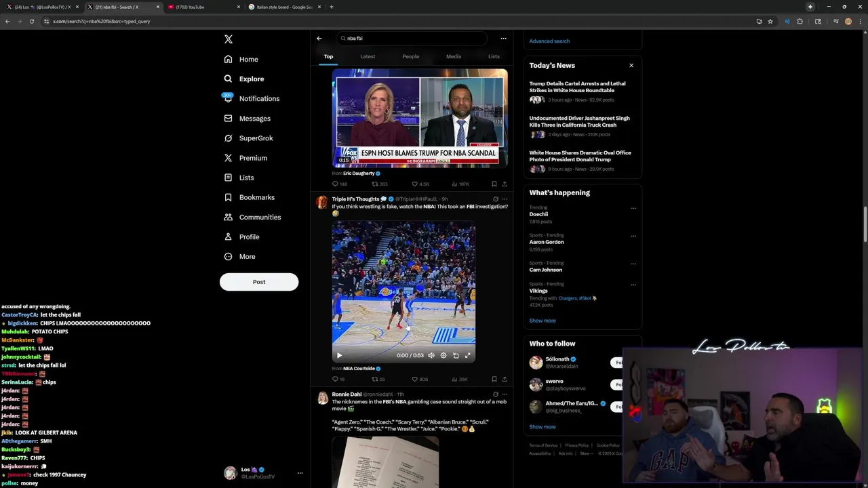Click the back arrow beside the search box
Image resolution: width=868 pixels, height=488 pixels.
pyautogui.click(x=319, y=38)
